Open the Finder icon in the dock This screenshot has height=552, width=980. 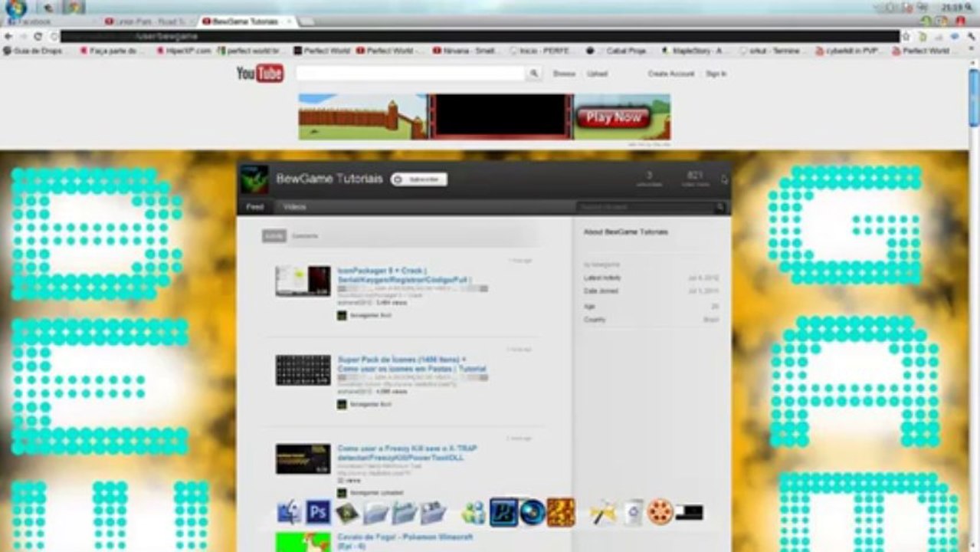pos(289,512)
